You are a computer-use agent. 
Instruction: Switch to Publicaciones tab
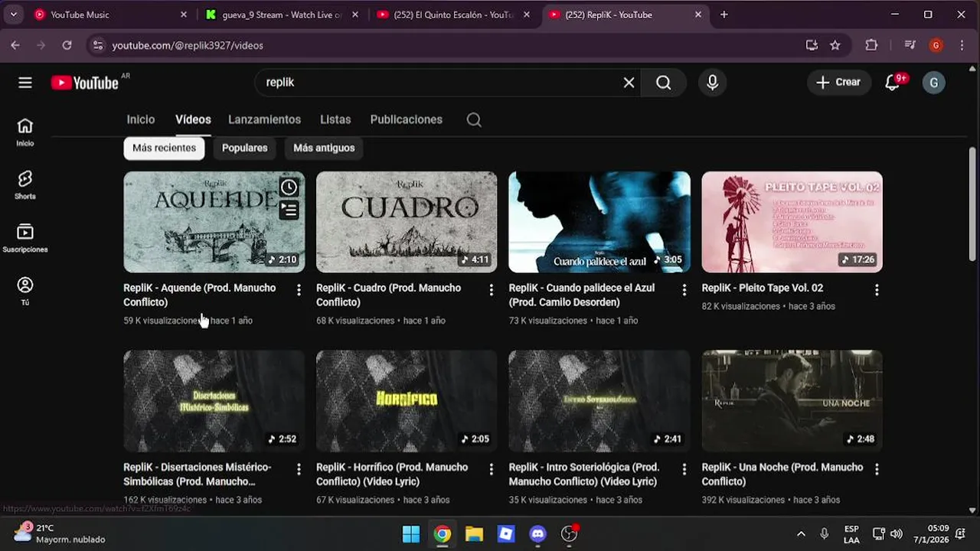click(406, 119)
